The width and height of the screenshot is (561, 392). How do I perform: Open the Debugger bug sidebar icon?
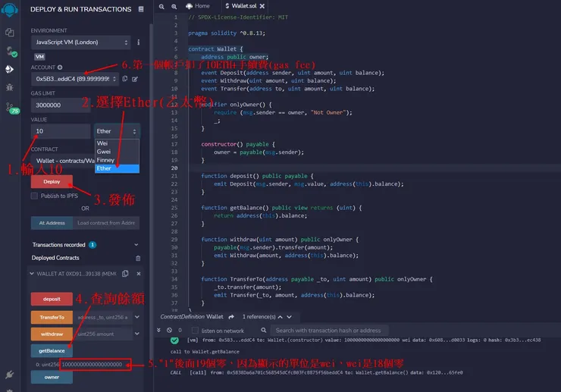[10, 87]
